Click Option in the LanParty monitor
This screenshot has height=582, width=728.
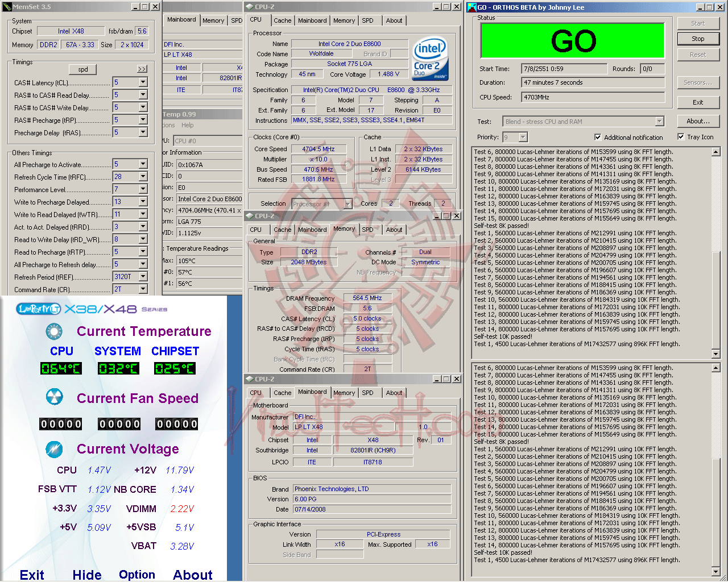[137, 575]
